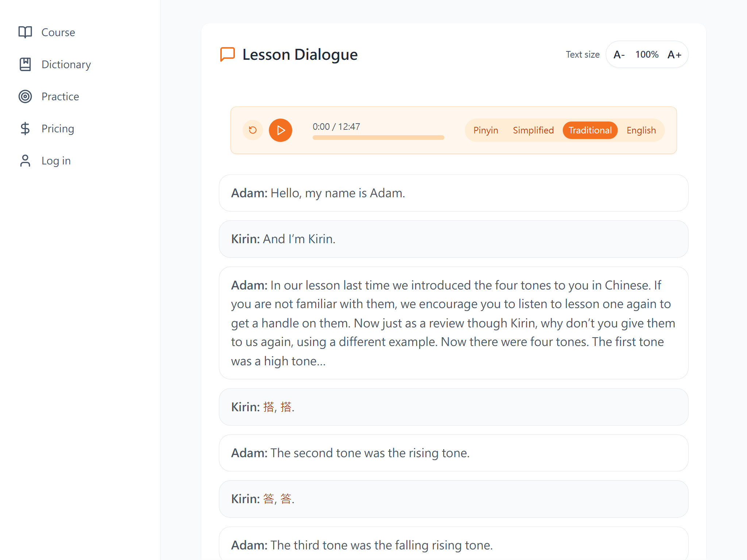Click the Course book icon

coord(25,32)
